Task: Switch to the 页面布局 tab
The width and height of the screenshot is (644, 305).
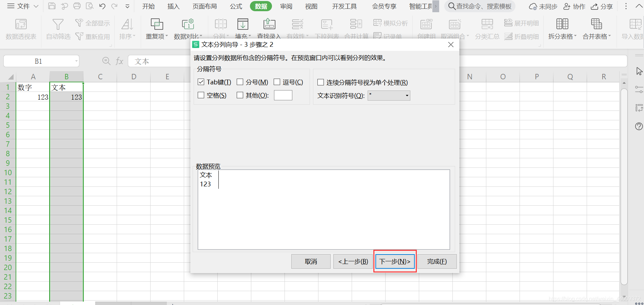Action: [204, 6]
